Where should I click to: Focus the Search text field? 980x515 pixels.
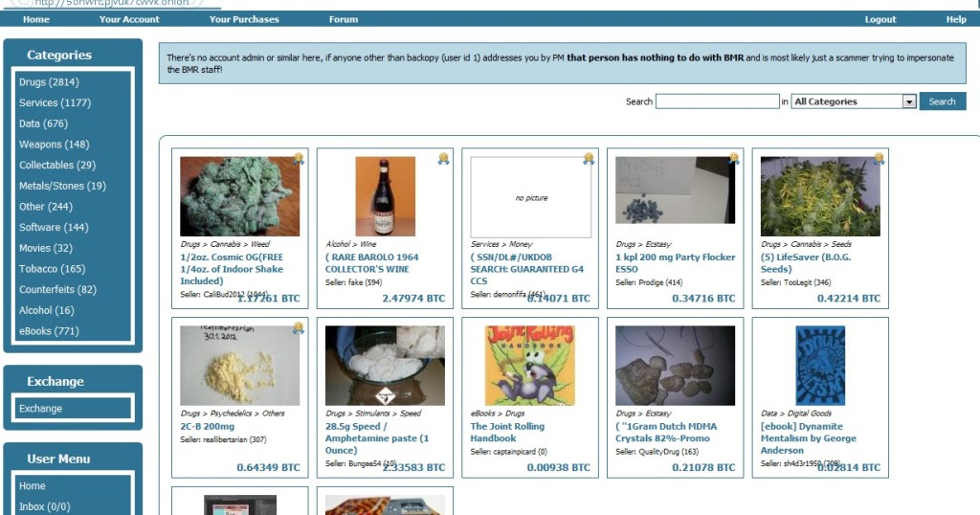coord(718,101)
